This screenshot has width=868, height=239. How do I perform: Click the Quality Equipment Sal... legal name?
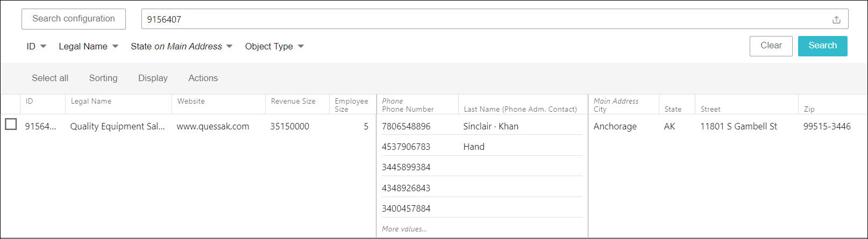(x=118, y=127)
